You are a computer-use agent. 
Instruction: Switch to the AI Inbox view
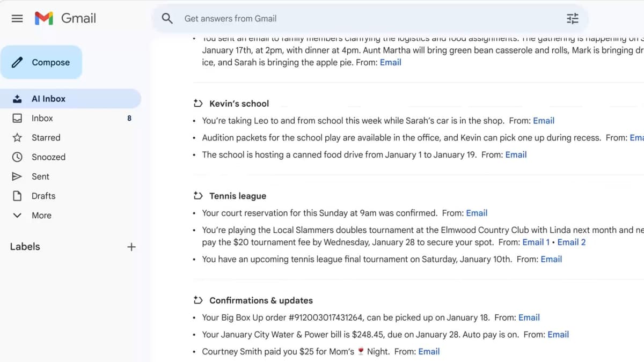[48, 98]
